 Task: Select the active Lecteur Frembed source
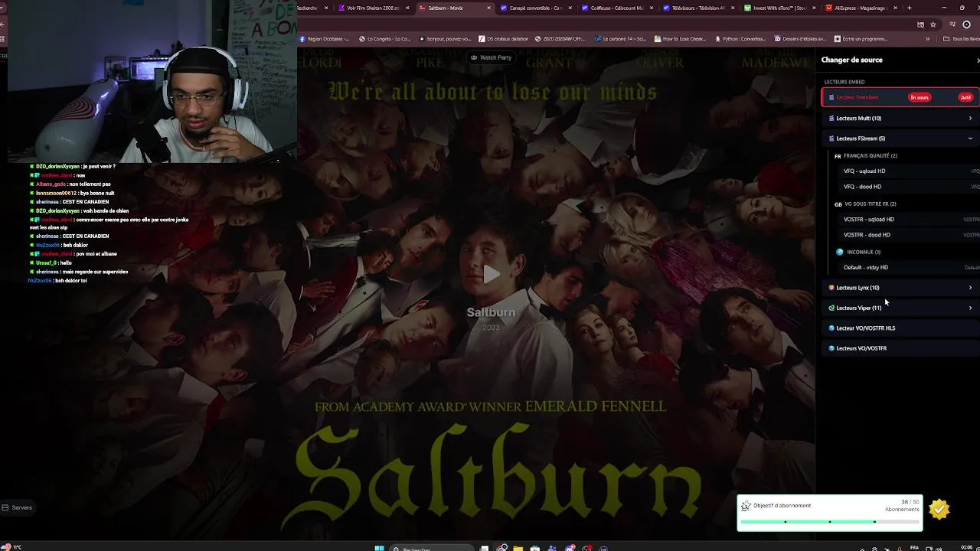[900, 97]
